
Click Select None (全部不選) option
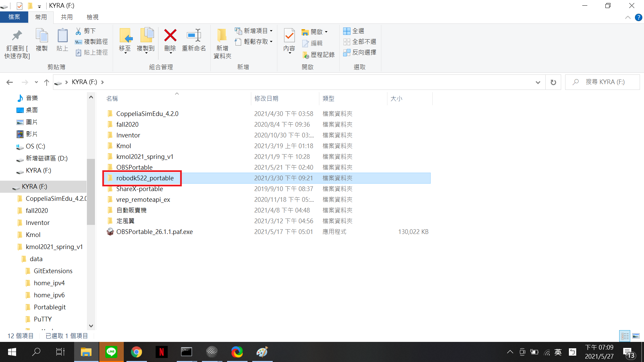pyautogui.click(x=360, y=42)
